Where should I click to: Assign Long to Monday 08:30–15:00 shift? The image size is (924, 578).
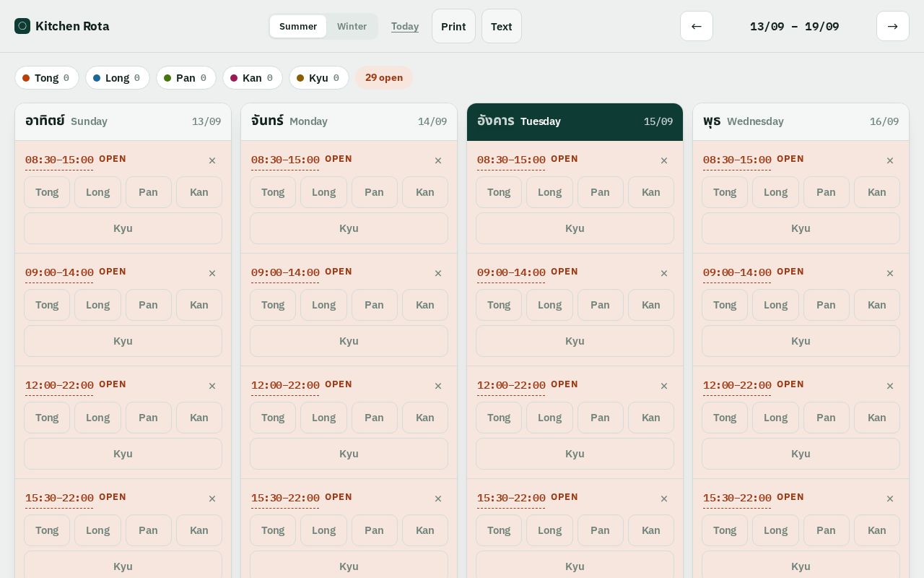tap(323, 192)
